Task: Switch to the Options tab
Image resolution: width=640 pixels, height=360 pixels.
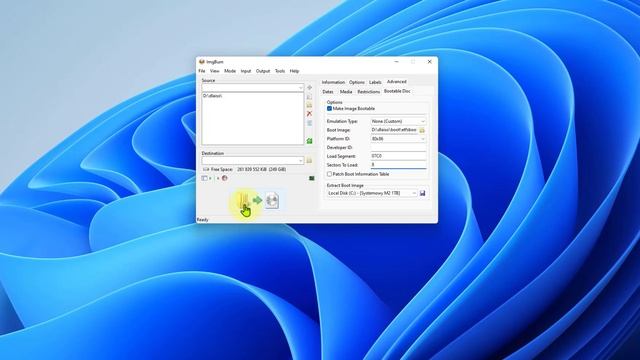Action: (357, 82)
